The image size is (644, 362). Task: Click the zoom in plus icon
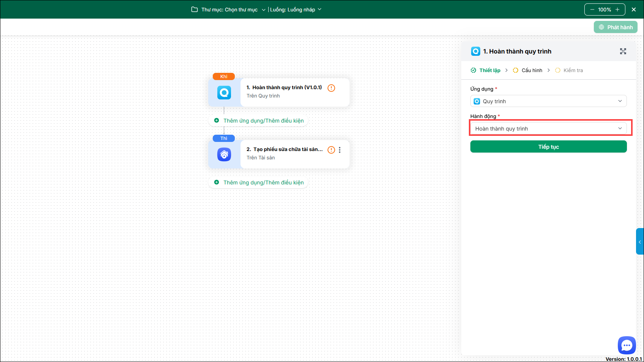click(617, 9)
